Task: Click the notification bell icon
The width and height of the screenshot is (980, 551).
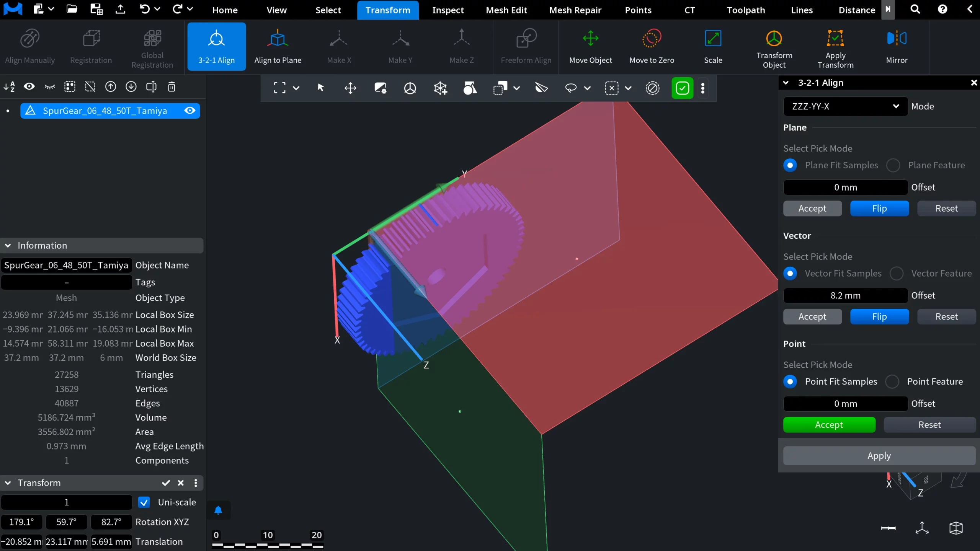Action: tap(218, 510)
